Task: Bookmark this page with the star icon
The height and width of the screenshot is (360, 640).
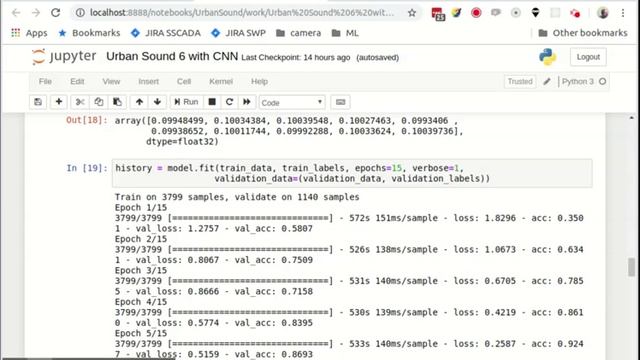Action: tap(412, 13)
